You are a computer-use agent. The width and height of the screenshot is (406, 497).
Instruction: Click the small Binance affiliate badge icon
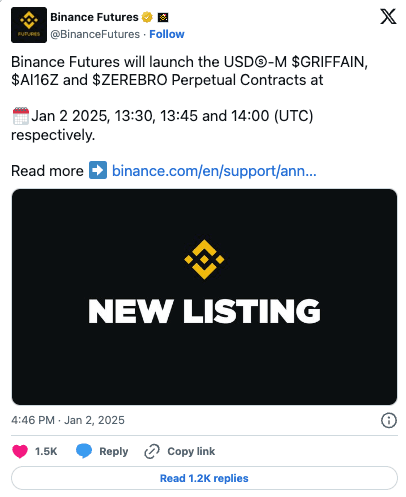[x=163, y=17]
